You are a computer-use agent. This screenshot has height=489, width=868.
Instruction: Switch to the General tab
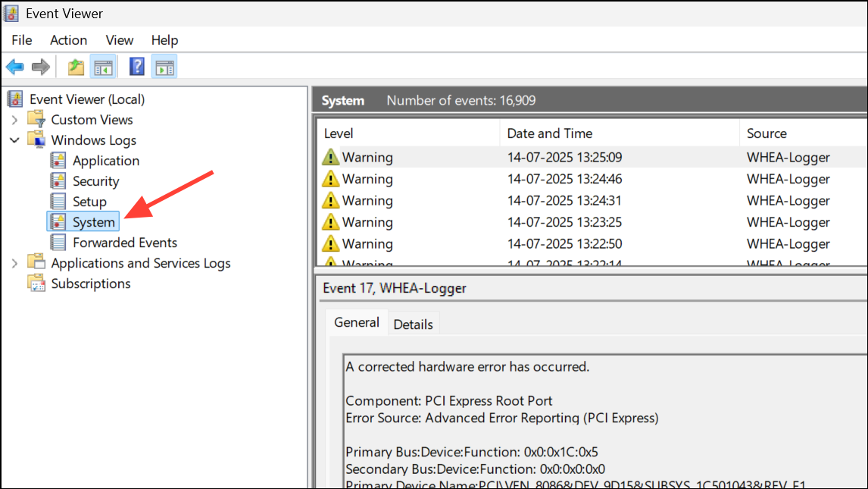pyautogui.click(x=357, y=322)
